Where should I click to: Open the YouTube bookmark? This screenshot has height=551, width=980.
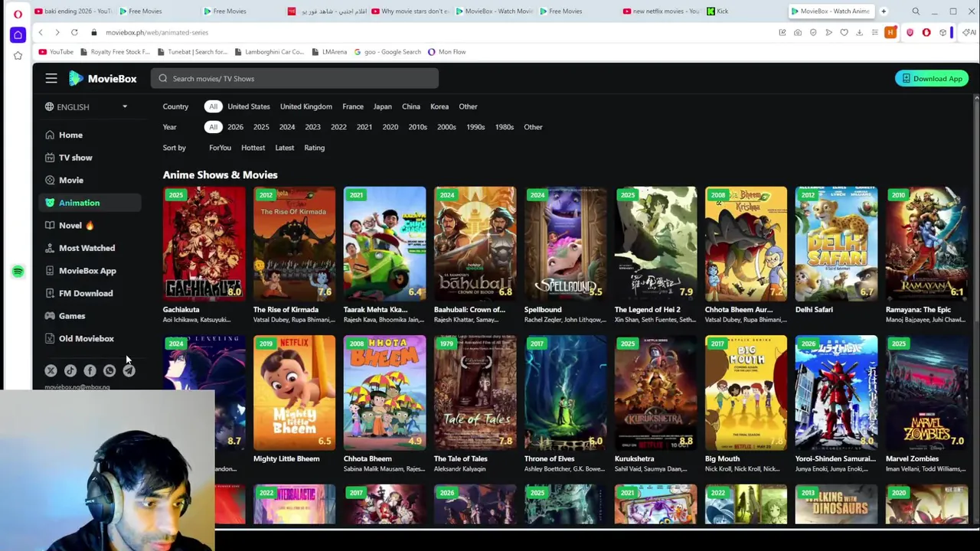(x=55, y=52)
